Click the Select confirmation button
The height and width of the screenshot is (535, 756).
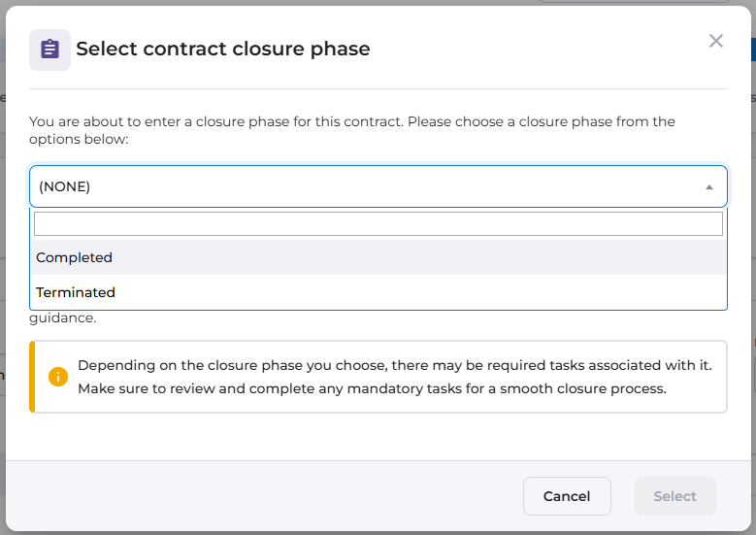click(674, 496)
